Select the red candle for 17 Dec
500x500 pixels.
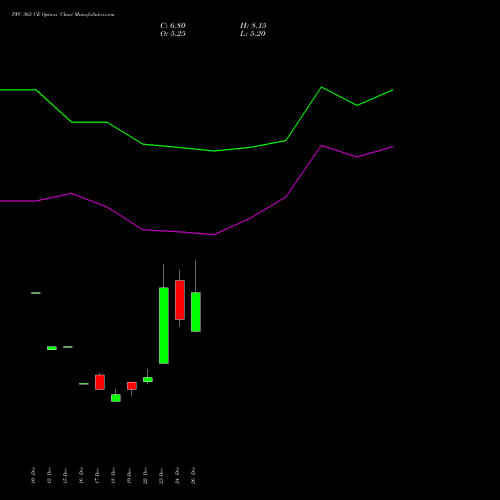[x=100, y=382]
